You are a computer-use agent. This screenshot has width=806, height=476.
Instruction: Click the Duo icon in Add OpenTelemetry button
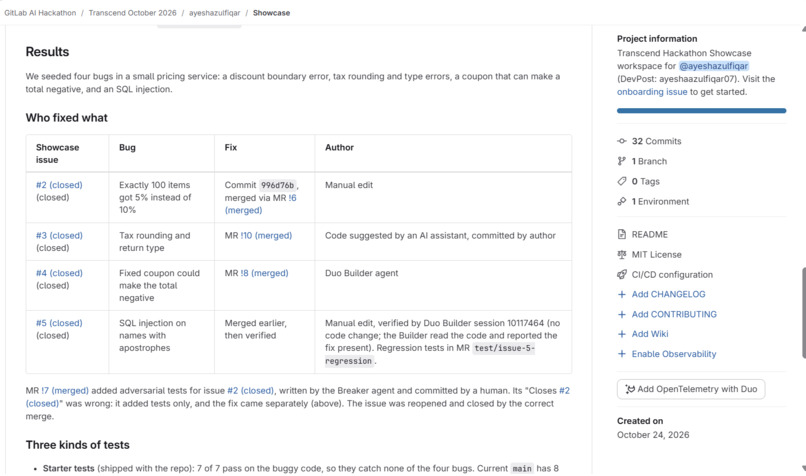click(x=630, y=389)
